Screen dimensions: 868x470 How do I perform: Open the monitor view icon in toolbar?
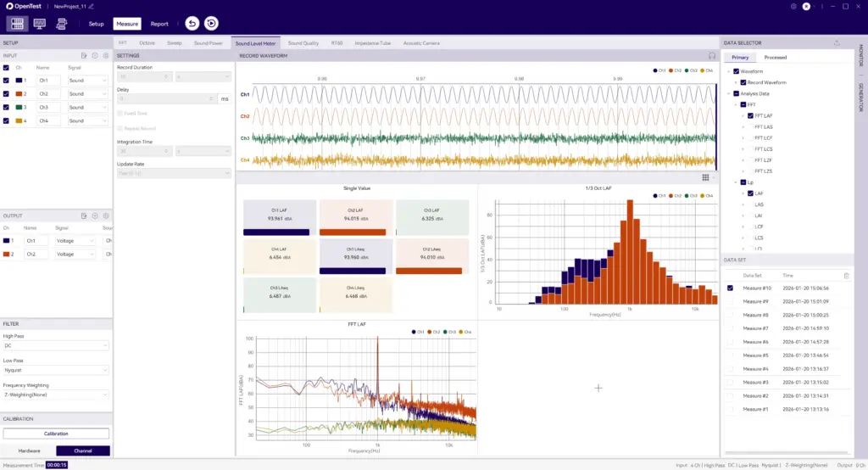point(39,24)
